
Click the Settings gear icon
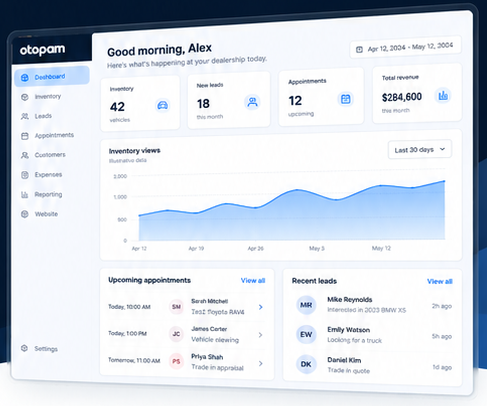(x=24, y=348)
